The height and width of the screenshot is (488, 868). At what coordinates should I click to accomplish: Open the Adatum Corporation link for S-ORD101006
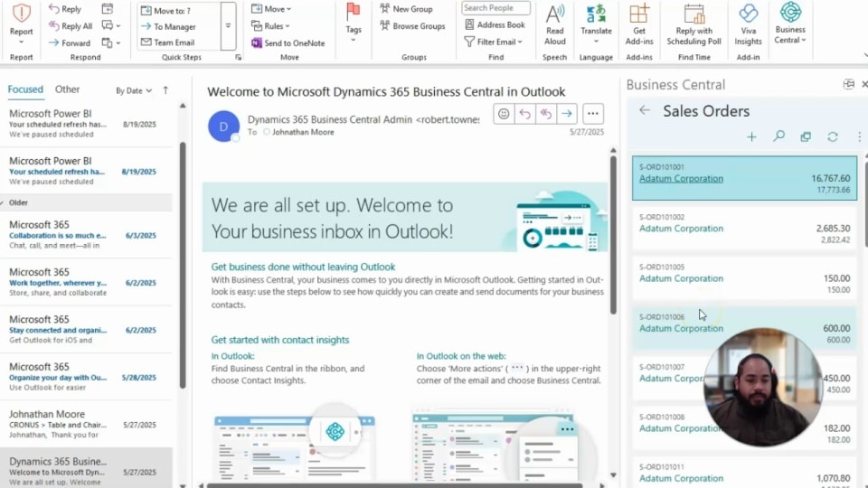pyautogui.click(x=681, y=328)
